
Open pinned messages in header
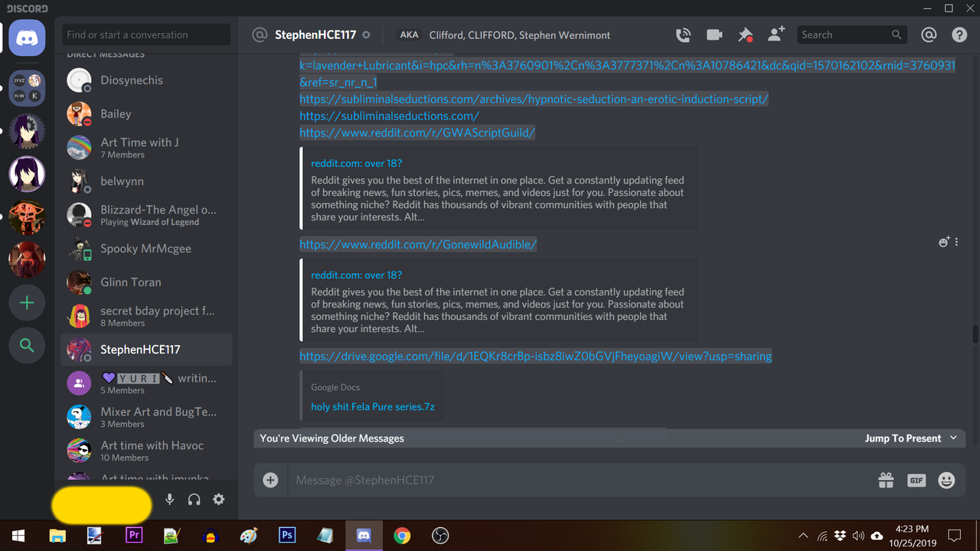tap(745, 34)
